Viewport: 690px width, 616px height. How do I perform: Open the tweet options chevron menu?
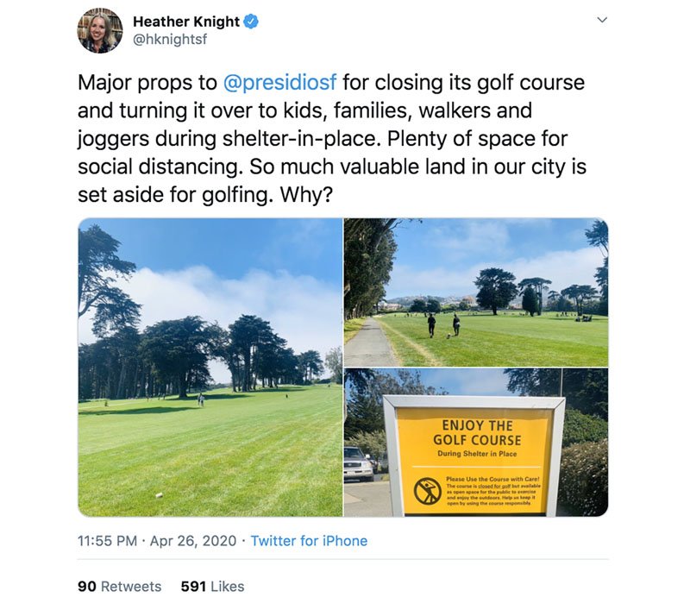point(602,21)
